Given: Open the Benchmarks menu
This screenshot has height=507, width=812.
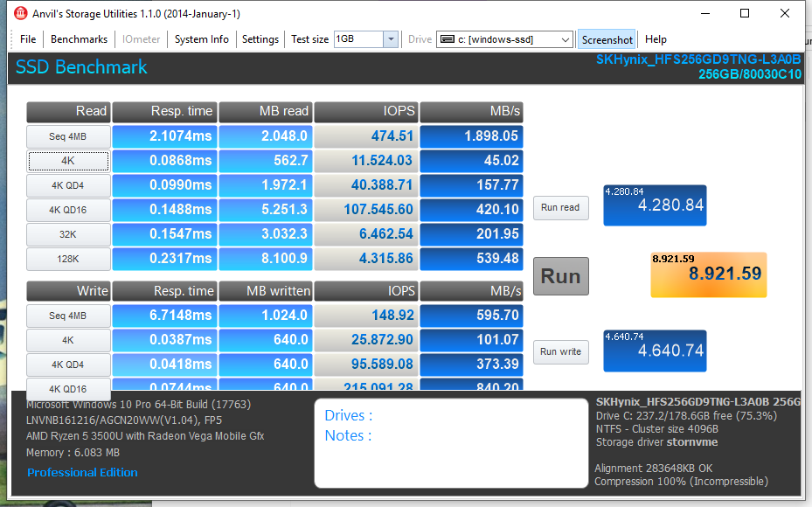Looking at the screenshot, I should coord(79,39).
